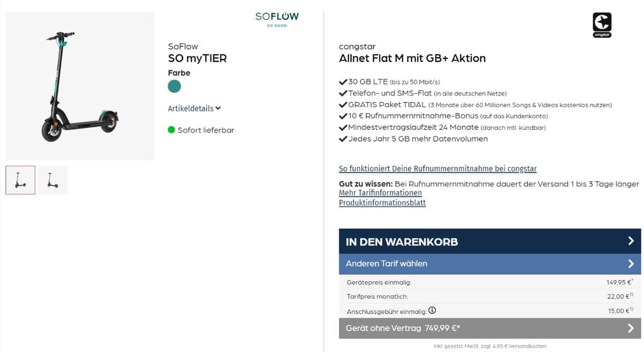644x352 pixels.
Task: Open alternative tariffs via Anderen Tarif wählen chevron
Action: [630, 263]
